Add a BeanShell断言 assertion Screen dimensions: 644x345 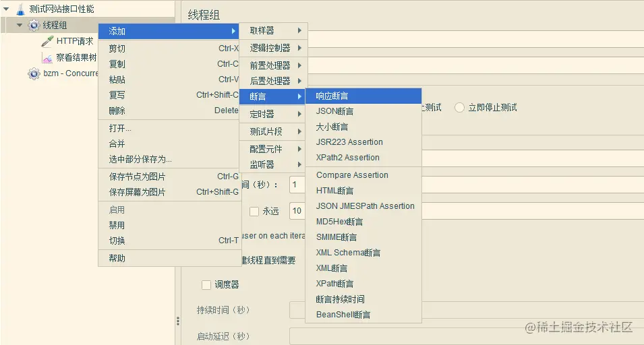click(x=363, y=315)
